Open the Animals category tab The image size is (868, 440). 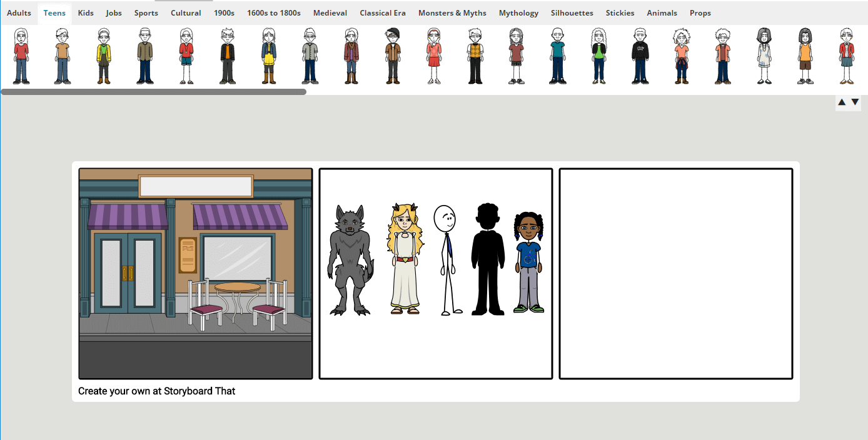click(x=662, y=13)
